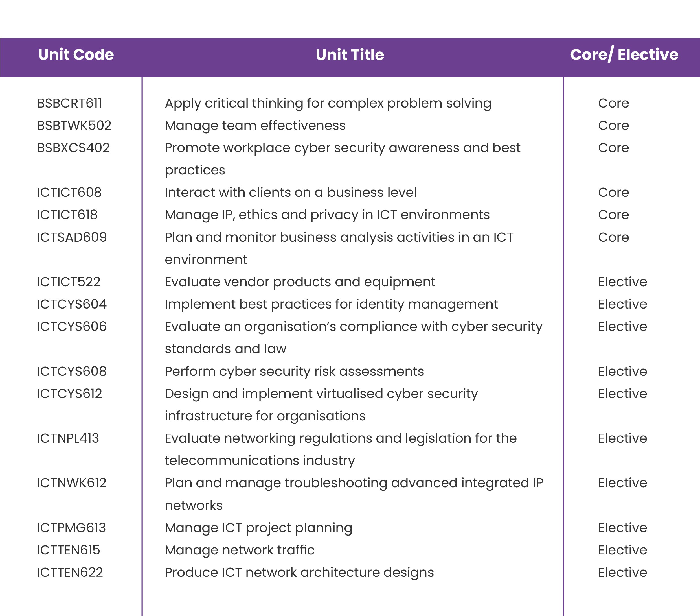Click the Unit Code column header
The height and width of the screenshot is (616, 700).
[x=76, y=55]
